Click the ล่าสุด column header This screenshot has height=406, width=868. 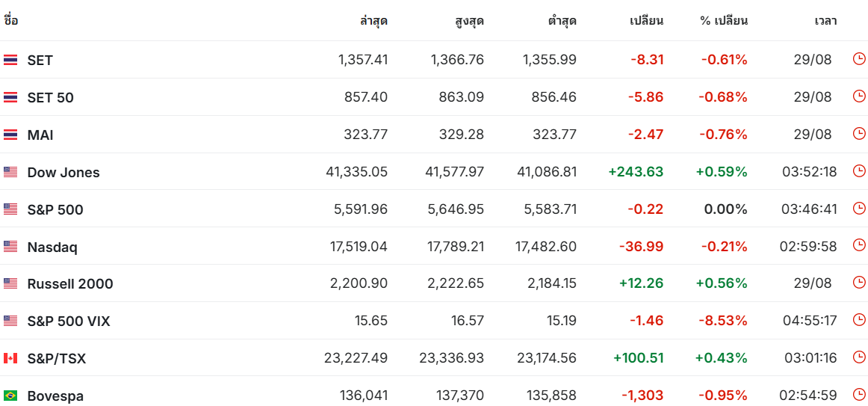(373, 20)
